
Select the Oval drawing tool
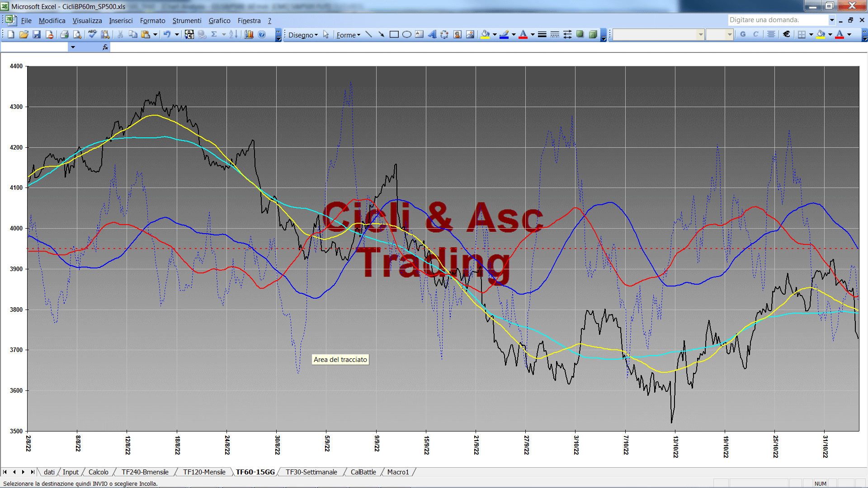tap(406, 34)
